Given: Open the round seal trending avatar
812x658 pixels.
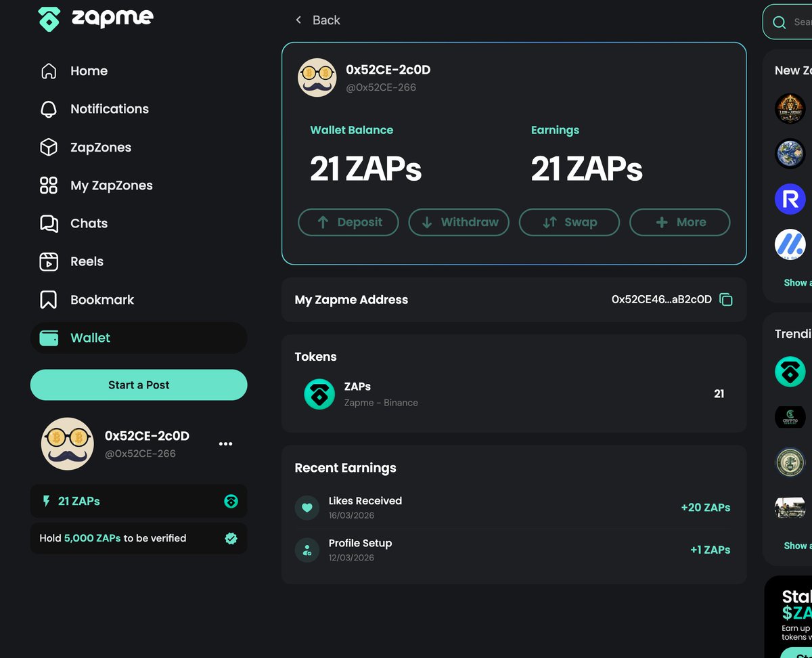Looking at the screenshot, I should 790,462.
